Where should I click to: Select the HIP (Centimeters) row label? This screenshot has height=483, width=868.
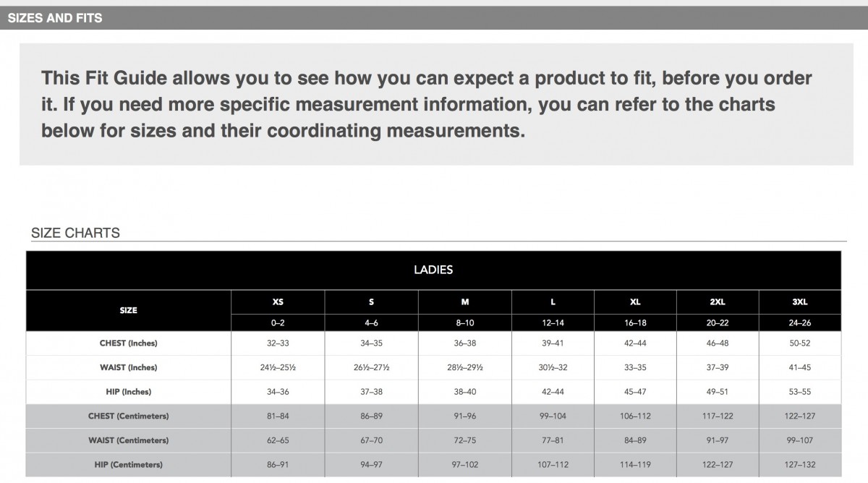(128, 464)
